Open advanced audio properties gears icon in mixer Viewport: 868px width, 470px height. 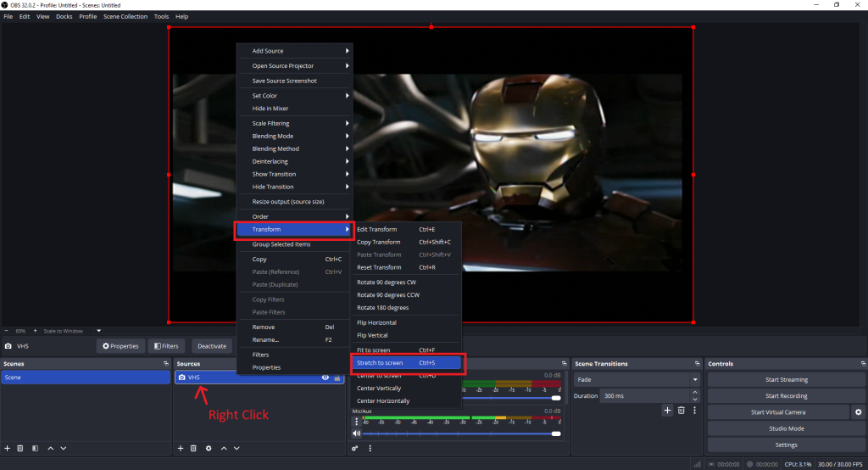tap(355, 448)
